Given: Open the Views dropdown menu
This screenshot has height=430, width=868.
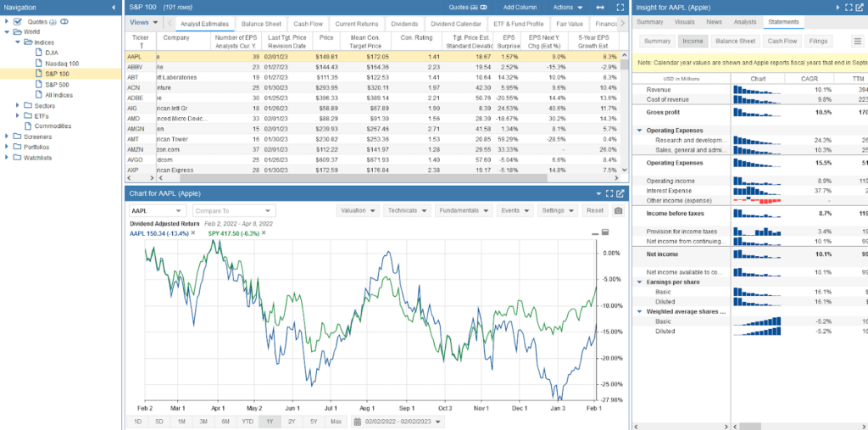Looking at the screenshot, I should click(x=143, y=23).
